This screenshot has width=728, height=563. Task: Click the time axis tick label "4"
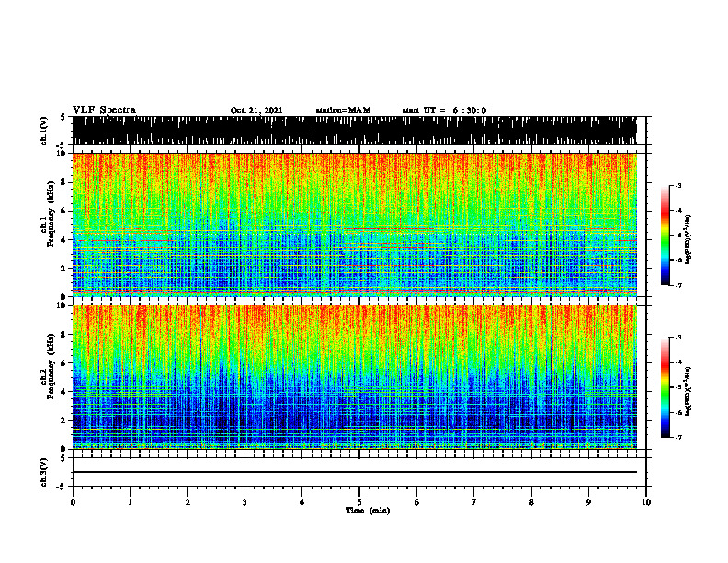(302, 502)
